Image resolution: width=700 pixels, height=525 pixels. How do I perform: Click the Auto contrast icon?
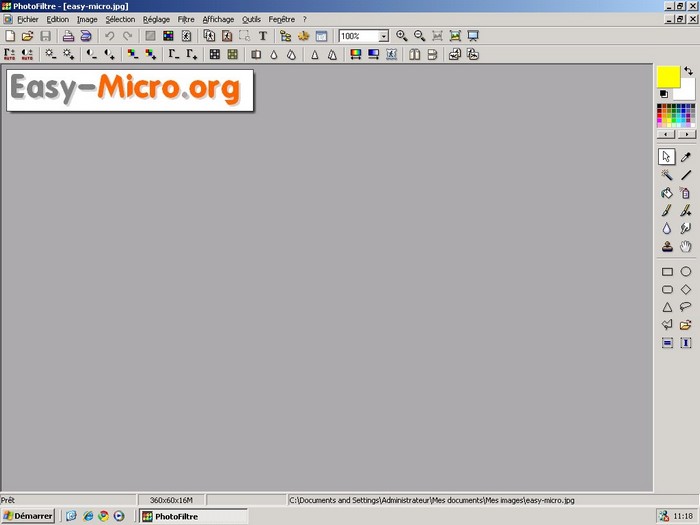tap(27, 54)
